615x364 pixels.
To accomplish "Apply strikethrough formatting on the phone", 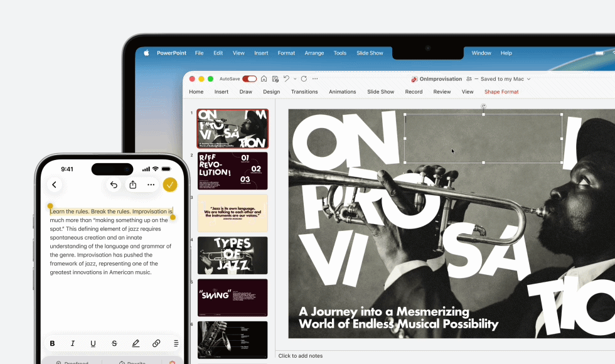I will click(x=114, y=344).
